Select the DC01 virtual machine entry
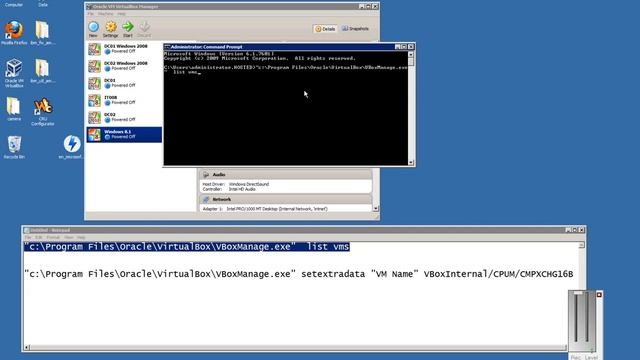The image size is (640, 360). [x=124, y=83]
